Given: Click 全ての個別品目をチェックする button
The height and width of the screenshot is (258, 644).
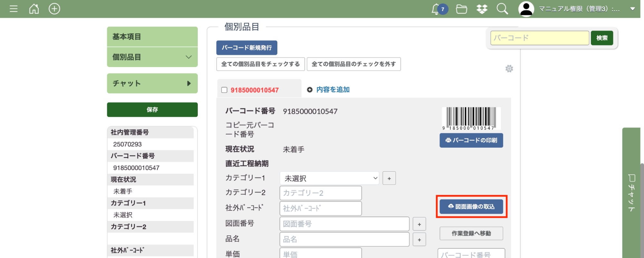Looking at the screenshot, I should point(260,64).
